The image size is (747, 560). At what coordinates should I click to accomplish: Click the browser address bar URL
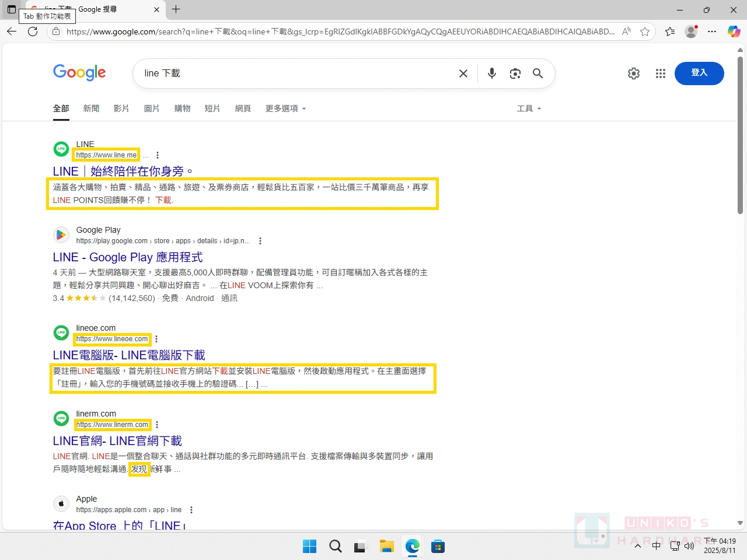(340, 32)
